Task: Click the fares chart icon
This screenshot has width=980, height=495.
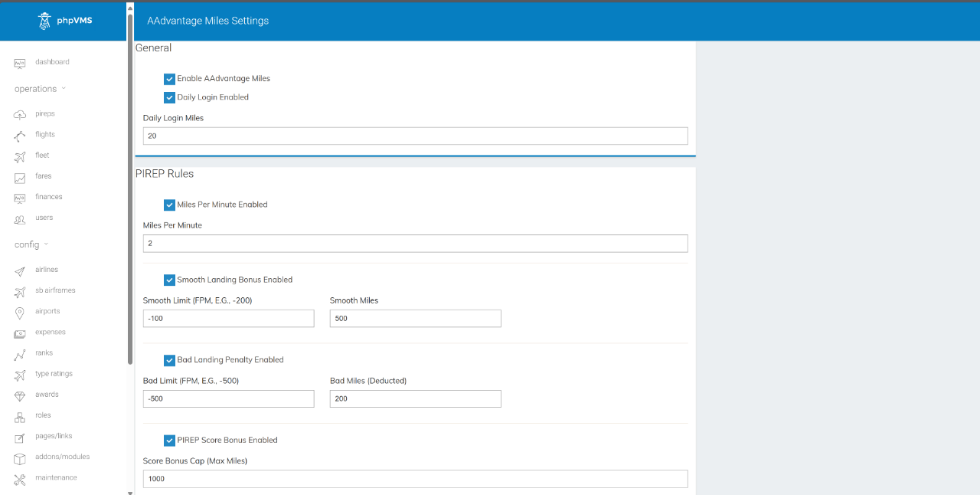Action: pos(20,177)
